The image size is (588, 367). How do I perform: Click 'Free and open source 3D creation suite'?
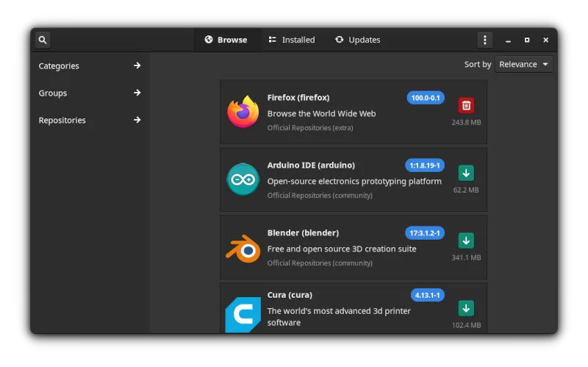coord(342,249)
